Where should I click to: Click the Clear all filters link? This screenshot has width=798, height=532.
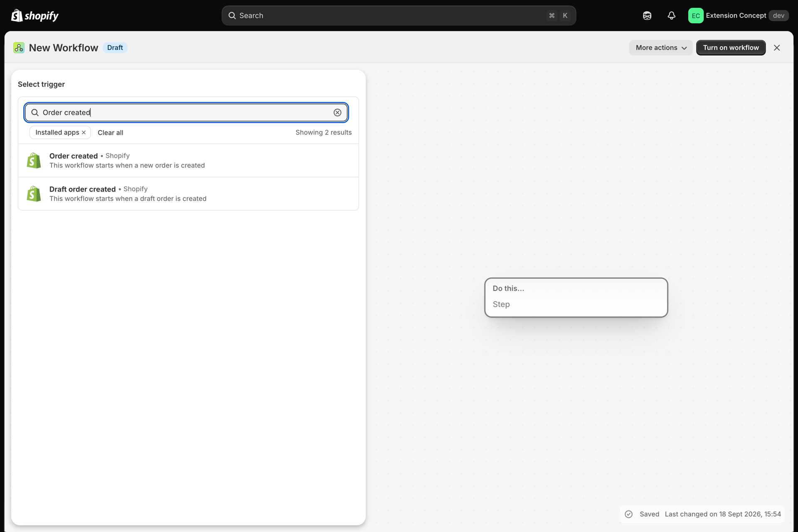[x=111, y=133]
